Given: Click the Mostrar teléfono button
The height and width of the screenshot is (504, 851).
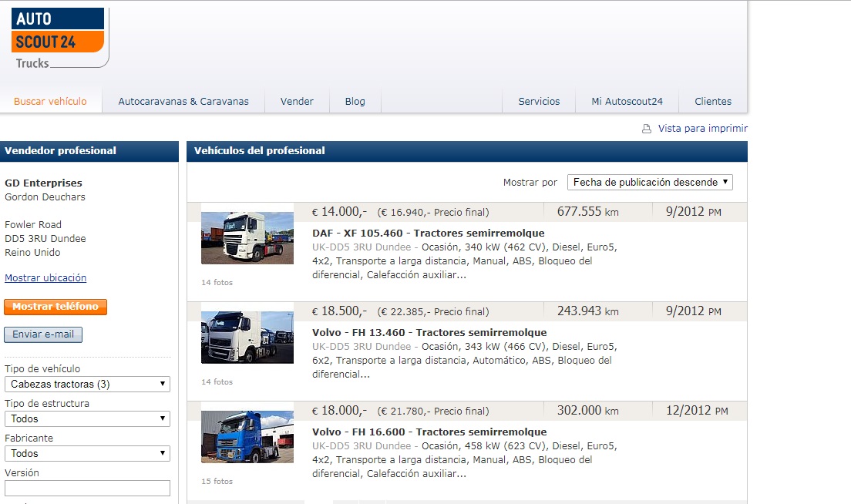Looking at the screenshot, I should (55, 307).
